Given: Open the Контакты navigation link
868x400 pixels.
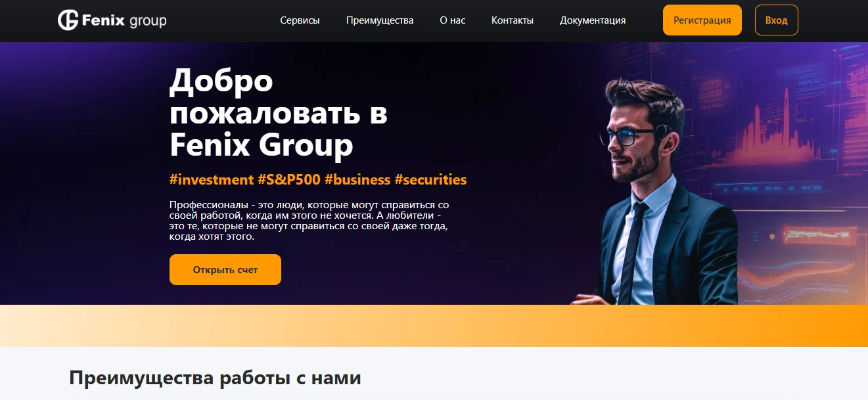Looking at the screenshot, I should (x=513, y=20).
